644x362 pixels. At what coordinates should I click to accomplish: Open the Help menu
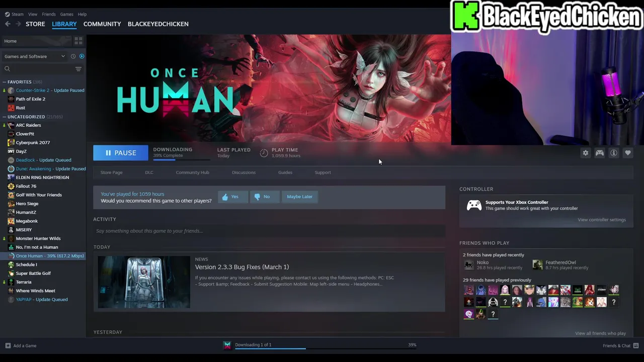[x=82, y=14]
